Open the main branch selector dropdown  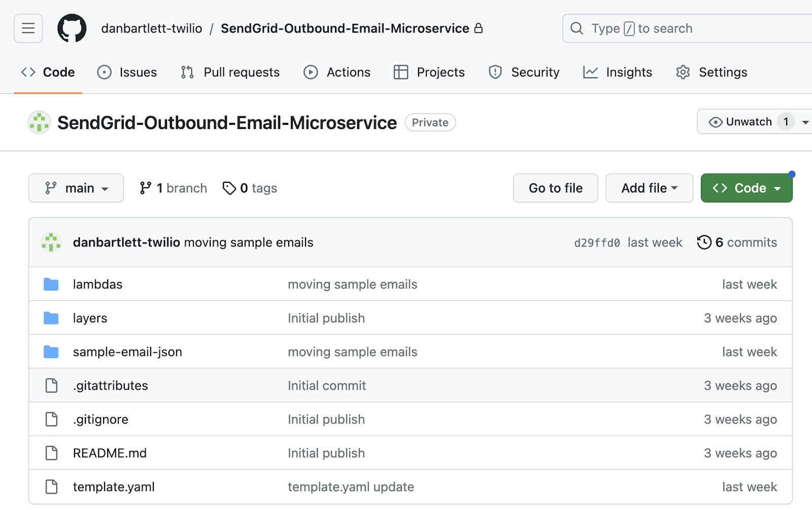[x=76, y=188]
